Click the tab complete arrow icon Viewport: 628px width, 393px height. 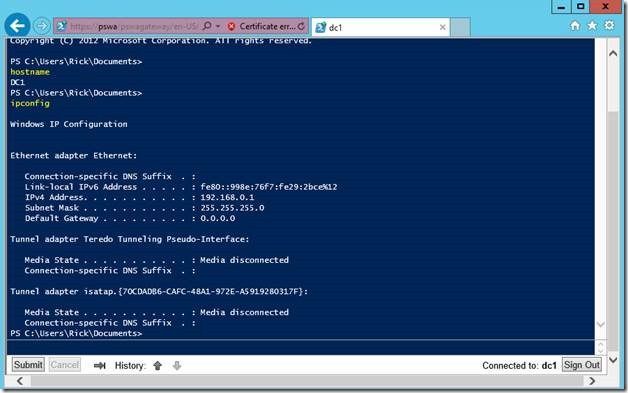(x=99, y=365)
